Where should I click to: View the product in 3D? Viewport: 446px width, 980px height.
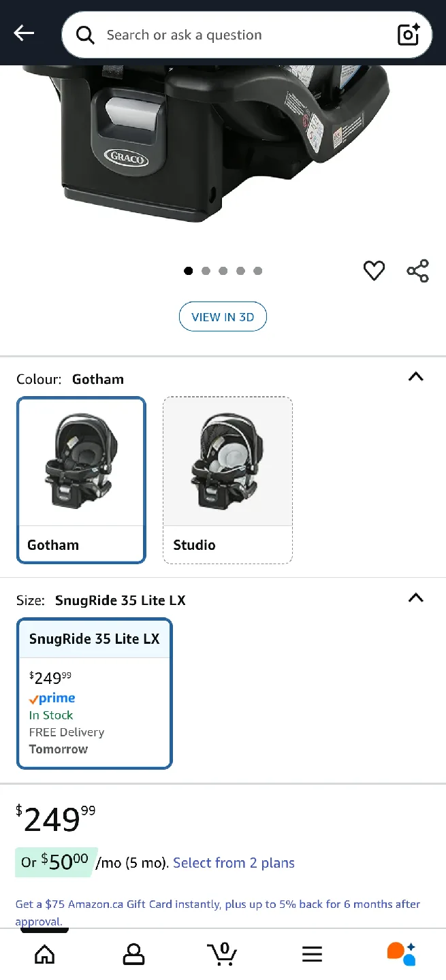(x=223, y=316)
